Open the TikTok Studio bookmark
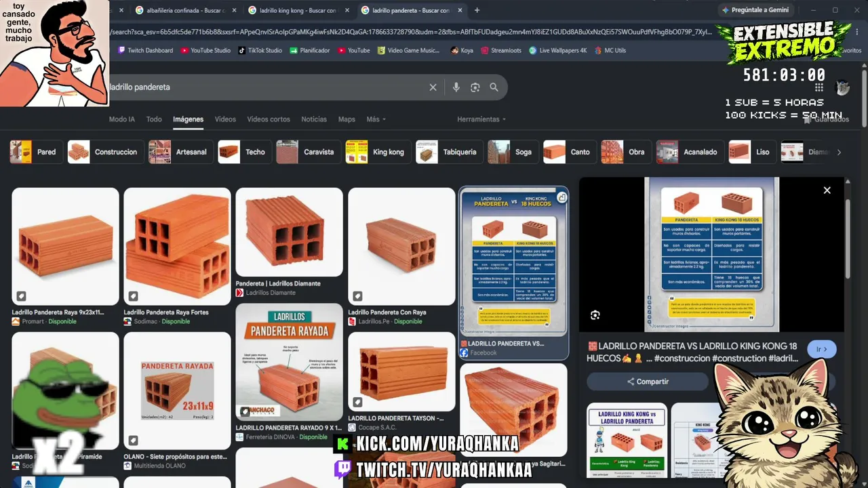The height and width of the screenshot is (488, 868). [260, 50]
